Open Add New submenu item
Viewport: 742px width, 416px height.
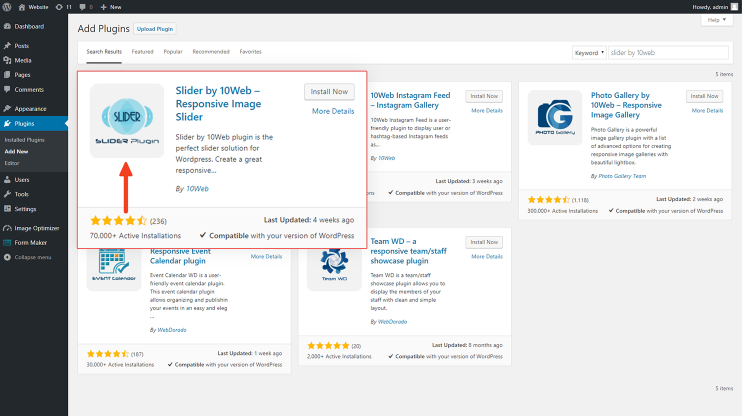(17, 151)
